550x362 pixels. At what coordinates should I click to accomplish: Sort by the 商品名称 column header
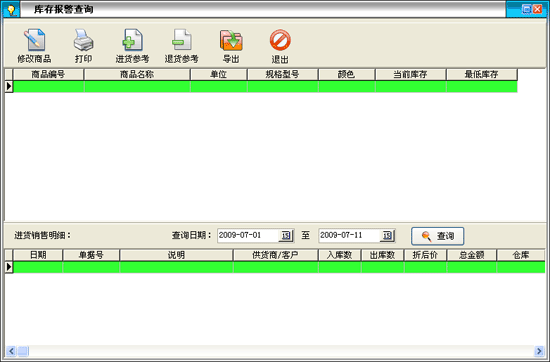click(x=137, y=74)
